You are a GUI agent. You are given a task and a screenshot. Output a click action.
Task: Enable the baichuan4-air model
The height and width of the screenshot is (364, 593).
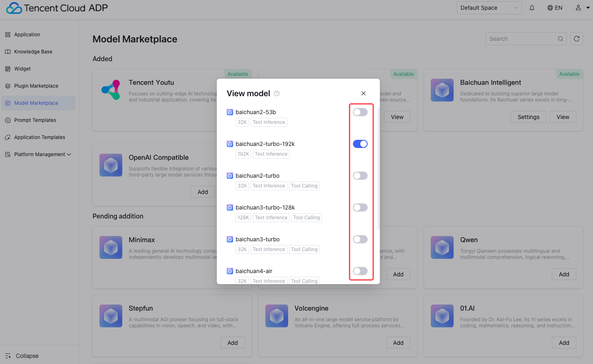pos(360,271)
